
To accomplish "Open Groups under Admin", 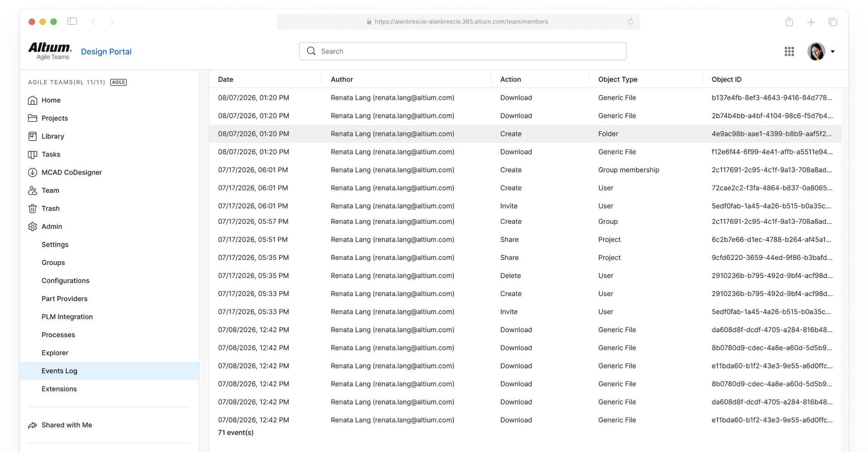I will [53, 263].
